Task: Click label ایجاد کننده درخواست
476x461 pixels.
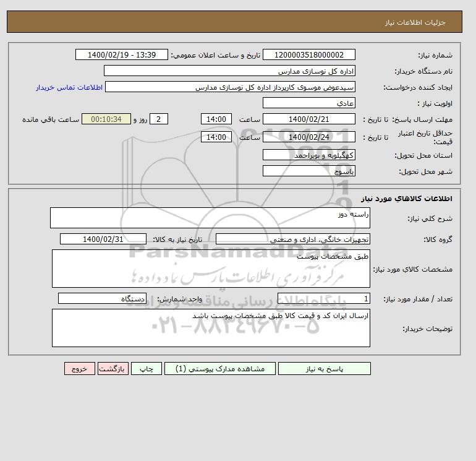Action: coord(418,87)
